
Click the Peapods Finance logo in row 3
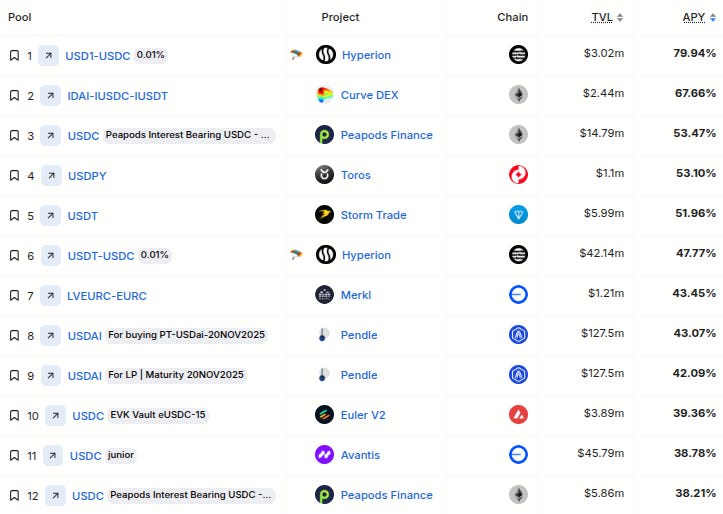[x=325, y=135]
